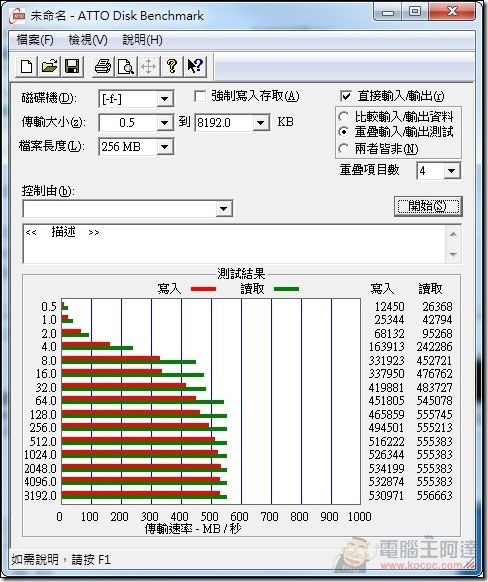Image resolution: width=488 pixels, height=582 pixels.
Task: Close the ATTO Disk Benchmark window
Action: [452, 12]
